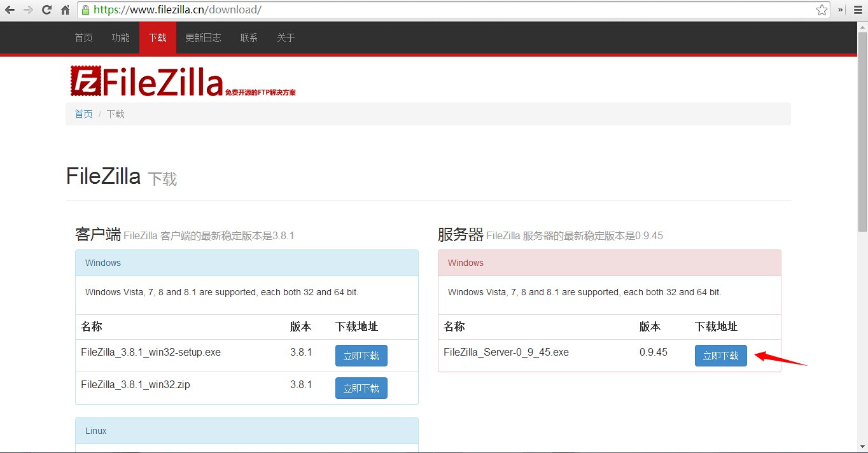
Task: Click the server Windows panel header
Action: coord(610,263)
